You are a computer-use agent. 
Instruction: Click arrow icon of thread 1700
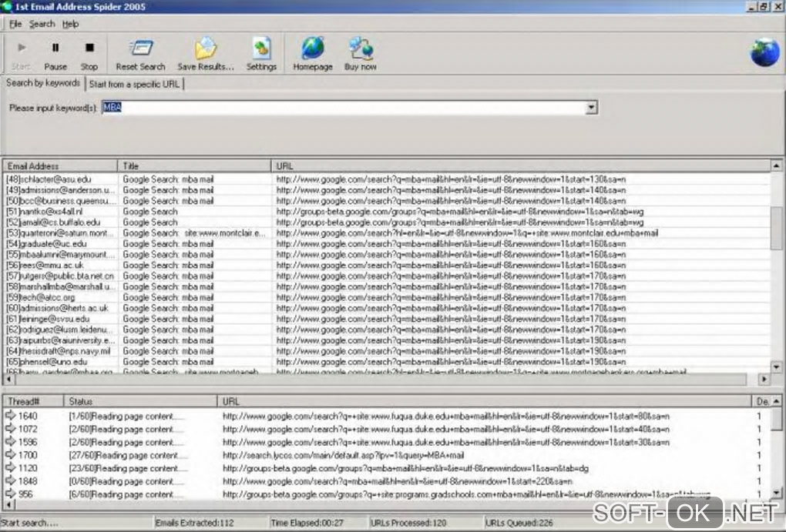[11, 455]
